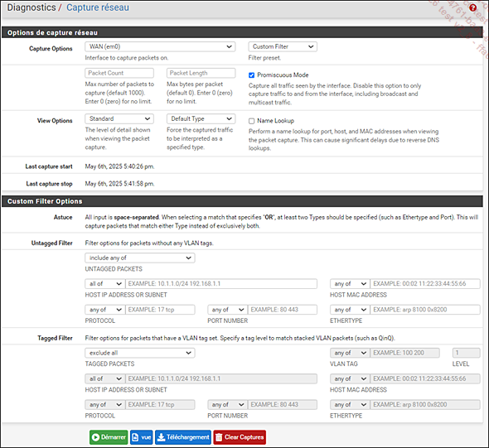The height and width of the screenshot is (448, 489).
Task: Open the Custom Filter preset dropdown
Action: (x=283, y=46)
